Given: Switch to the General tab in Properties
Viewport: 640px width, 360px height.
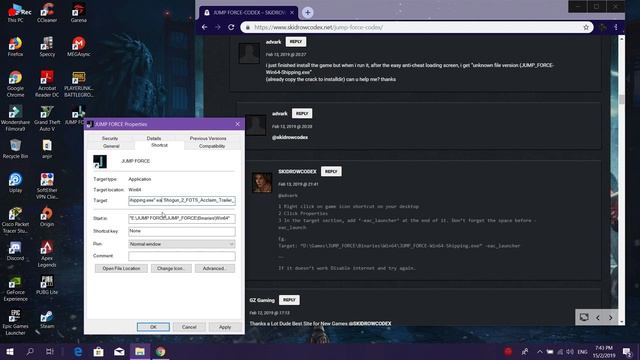Looking at the screenshot, I should point(111,146).
